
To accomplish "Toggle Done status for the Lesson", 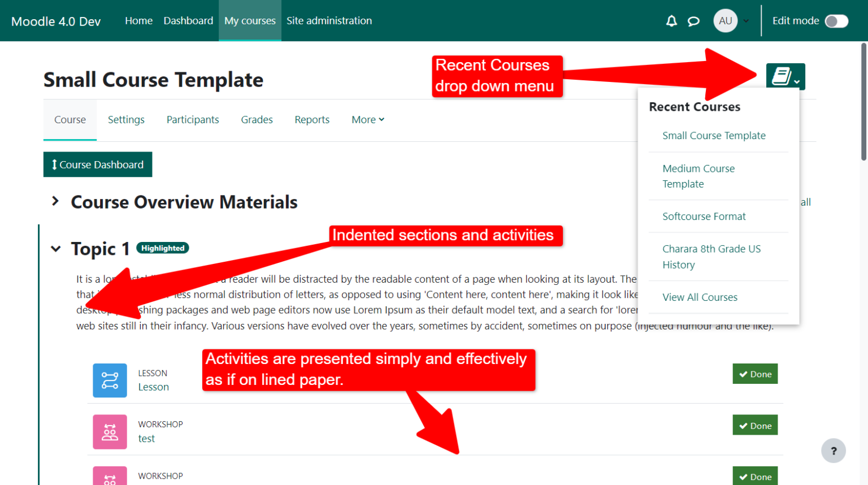I will tap(755, 374).
